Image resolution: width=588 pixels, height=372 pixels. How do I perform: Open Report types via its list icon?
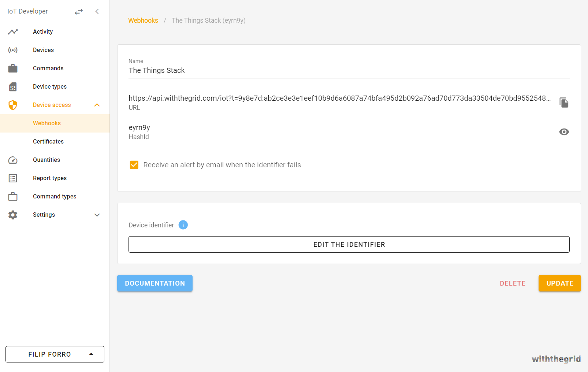point(13,178)
